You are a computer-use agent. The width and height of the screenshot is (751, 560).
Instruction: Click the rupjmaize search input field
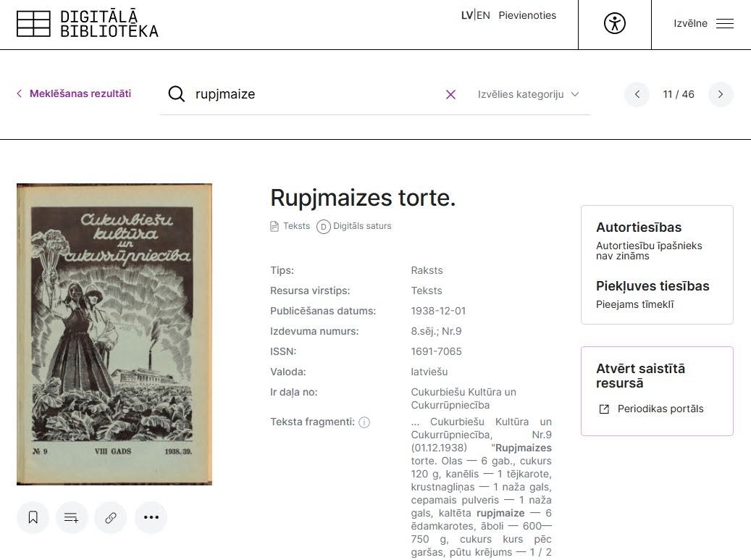pos(316,94)
